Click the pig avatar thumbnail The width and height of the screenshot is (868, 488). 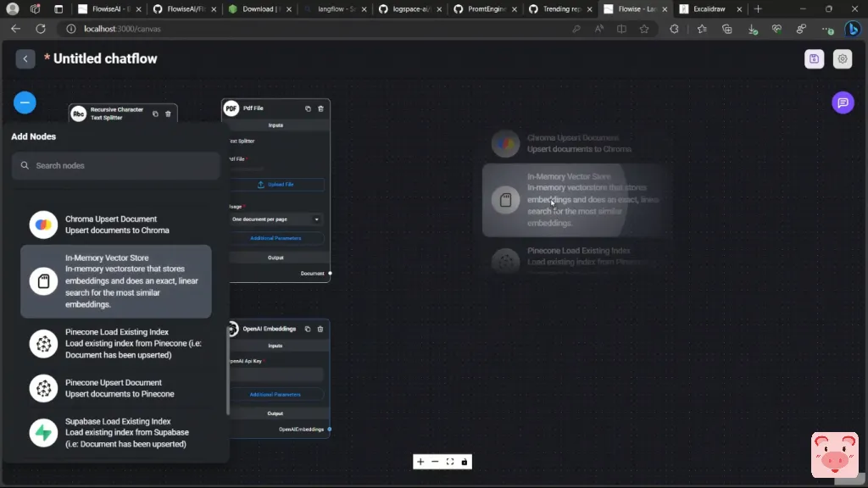click(x=835, y=455)
